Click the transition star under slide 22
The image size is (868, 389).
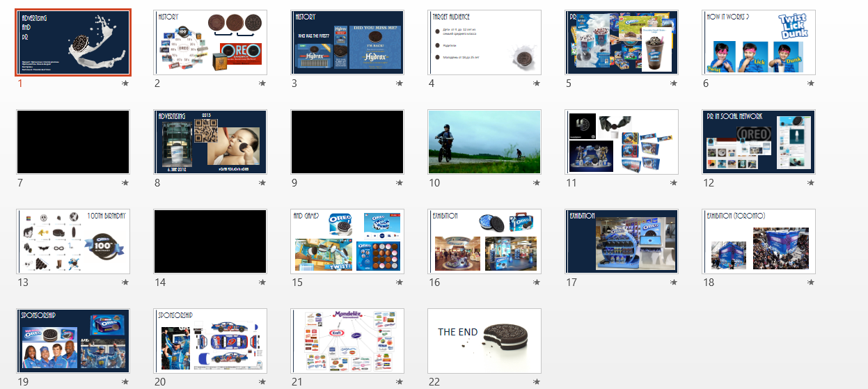[537, 382]
